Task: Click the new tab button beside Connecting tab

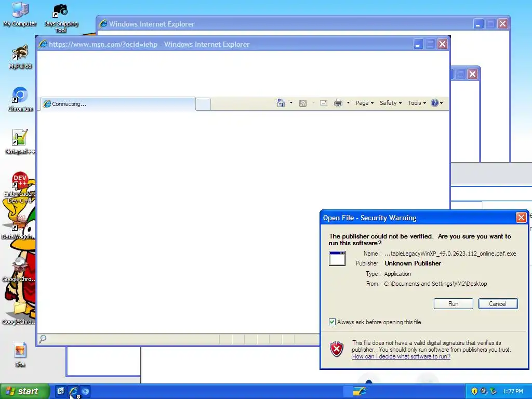Action: point(203,104)
